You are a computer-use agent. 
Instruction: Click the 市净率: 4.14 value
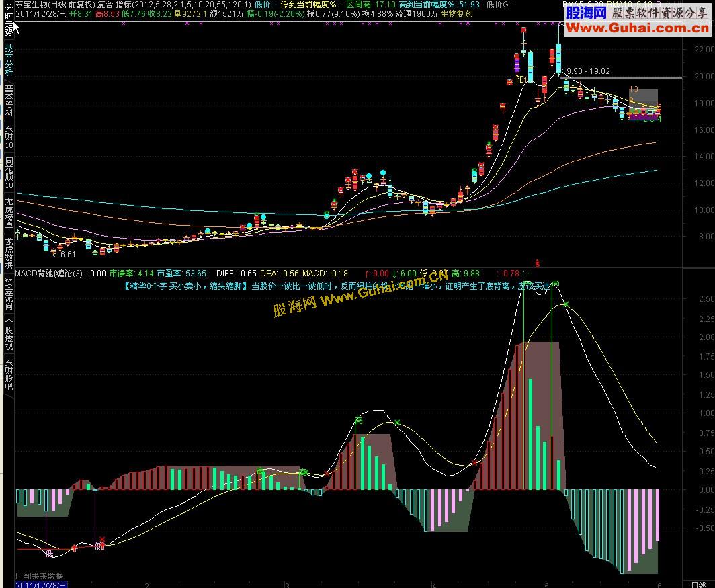[132, 274]
